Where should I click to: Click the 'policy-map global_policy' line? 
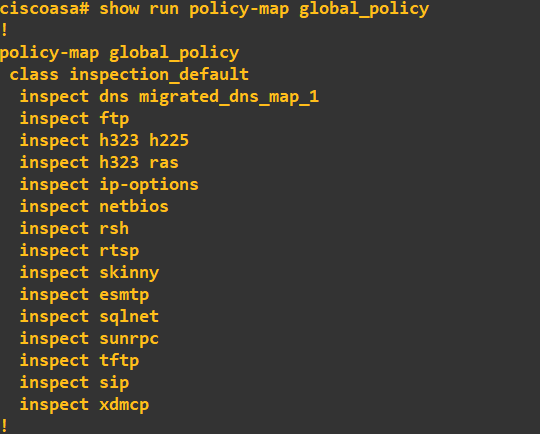[119, 53]
